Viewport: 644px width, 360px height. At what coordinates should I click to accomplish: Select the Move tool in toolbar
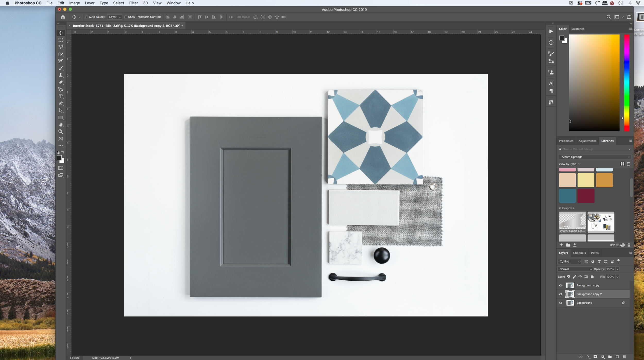click(61, 33)
